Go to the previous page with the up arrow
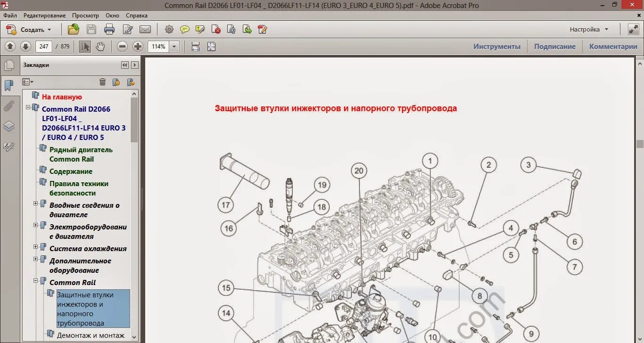This screenshot has height=343, width=644. 10,46
